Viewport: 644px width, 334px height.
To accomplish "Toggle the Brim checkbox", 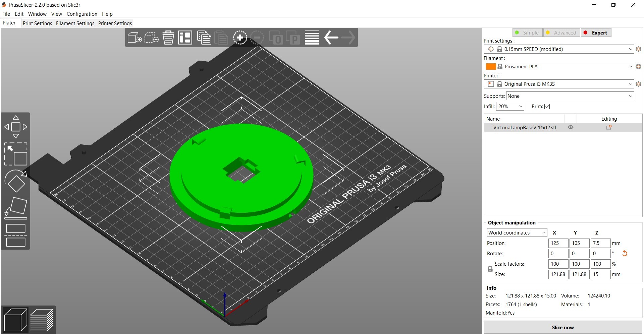I will pos(547,107).
